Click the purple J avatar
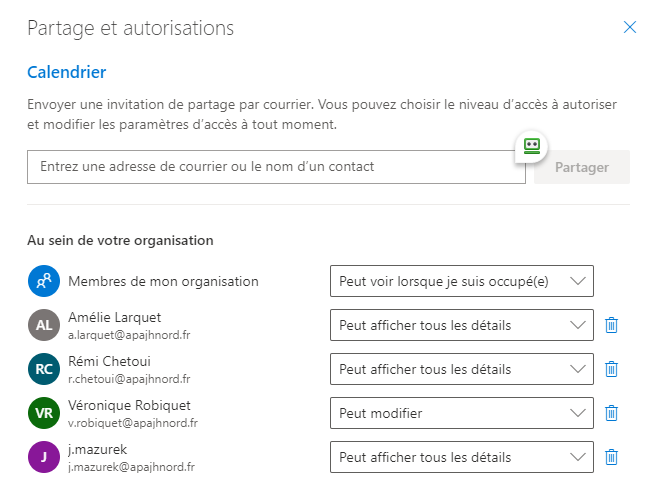This screenshot has height=499, width=647. tap(44, 457)
